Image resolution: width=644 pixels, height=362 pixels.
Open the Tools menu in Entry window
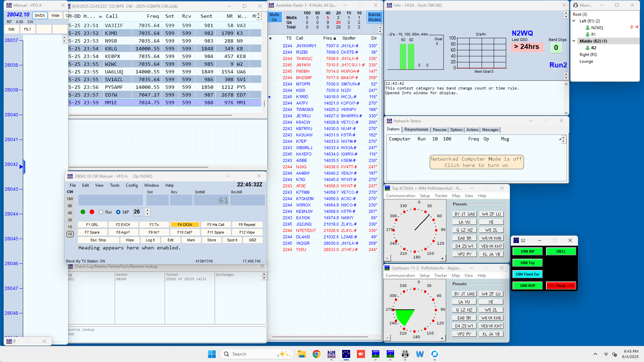(115, 185)
